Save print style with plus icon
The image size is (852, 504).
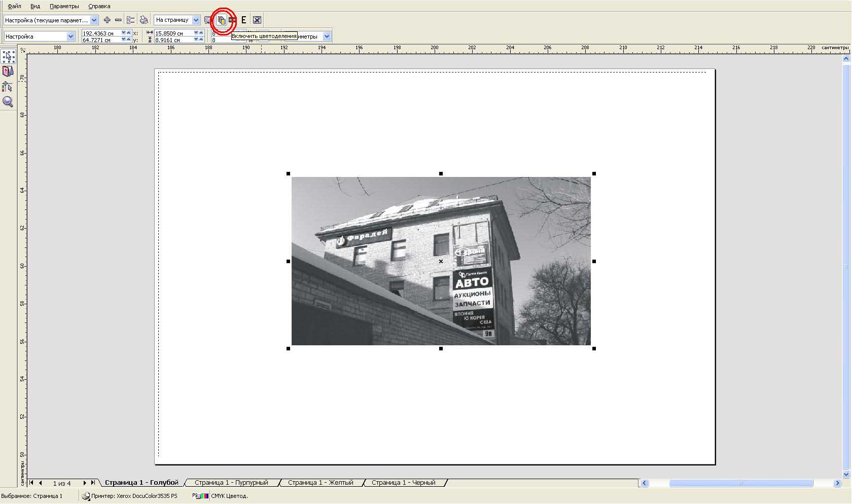click(x=107, y=20)
